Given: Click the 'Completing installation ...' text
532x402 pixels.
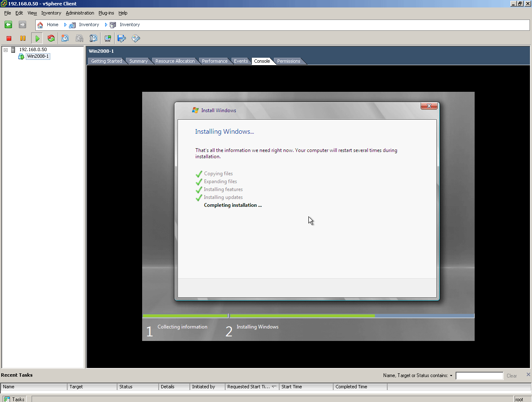Looking at the screenshot, I should (x=233, y=206).
